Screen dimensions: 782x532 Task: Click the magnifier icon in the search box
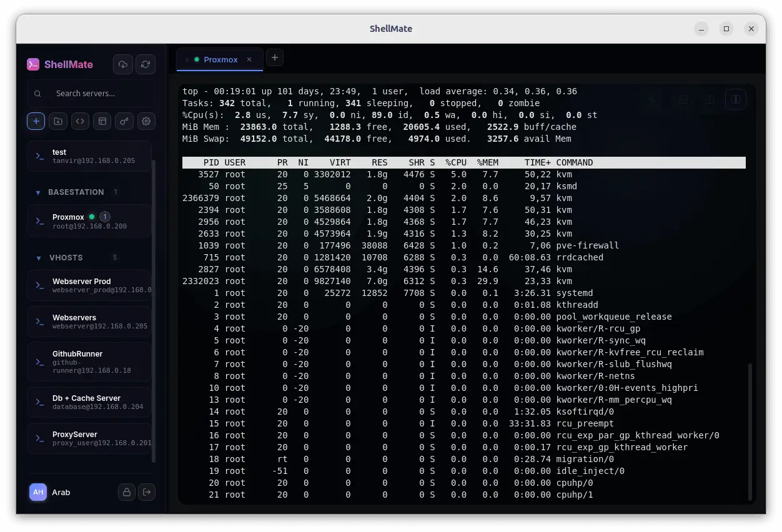[x=38, y=94]
